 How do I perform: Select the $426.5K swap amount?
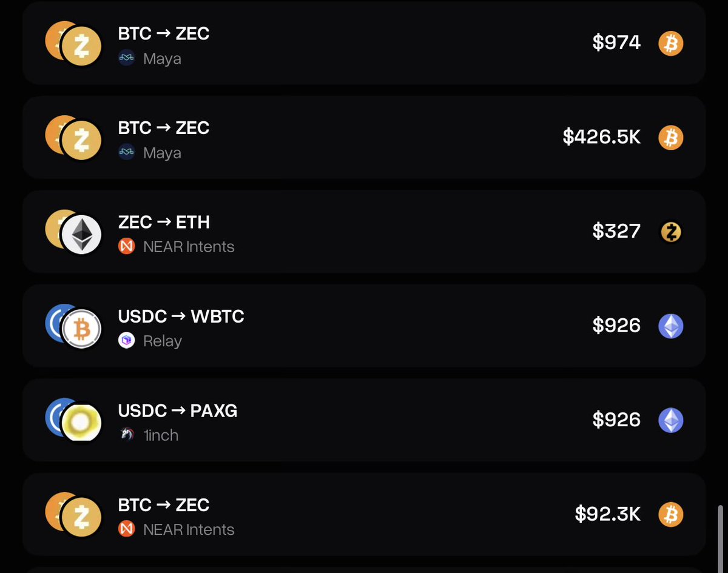tap(601, 137)
